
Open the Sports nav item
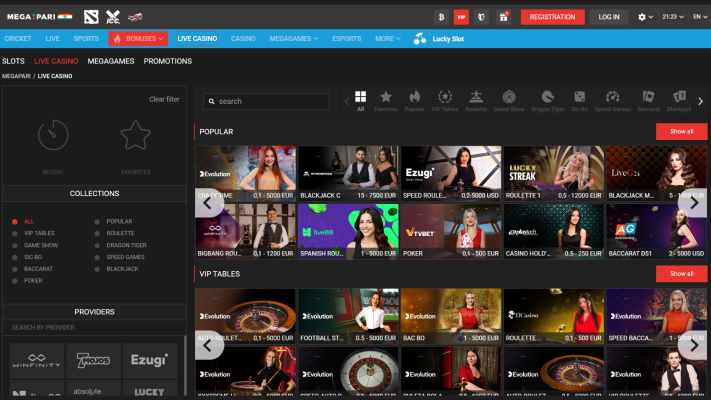86,39
